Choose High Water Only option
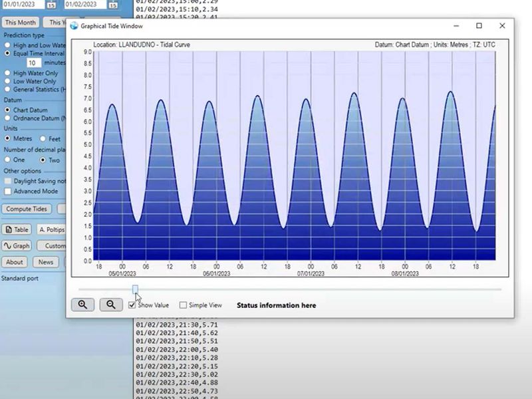Image resolution: width=532 pixels, height=399 pixels. [7, 73]
